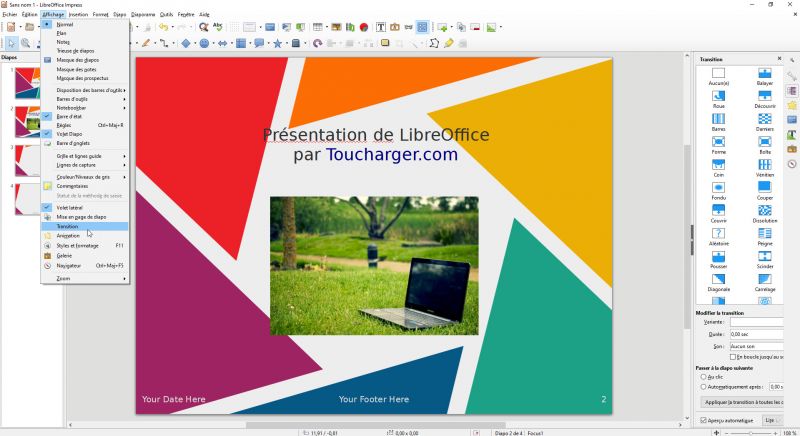Click the undo arrow icon

(x=163, y=27)
